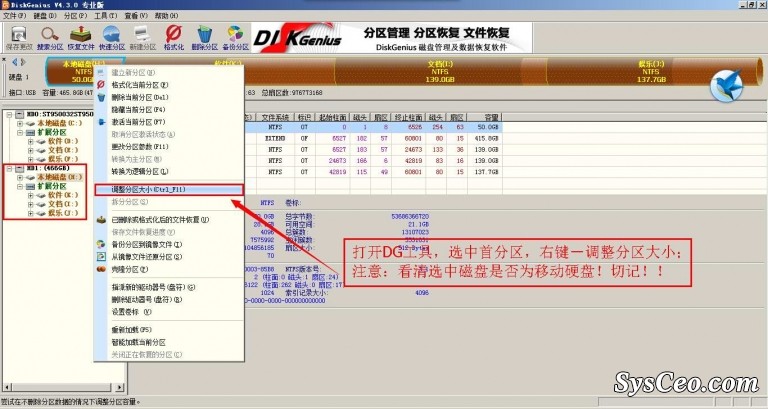Expand the 文档 (E:) tree node
The height and width of the screenshot is (409, 768).
(x=31, y=150)
